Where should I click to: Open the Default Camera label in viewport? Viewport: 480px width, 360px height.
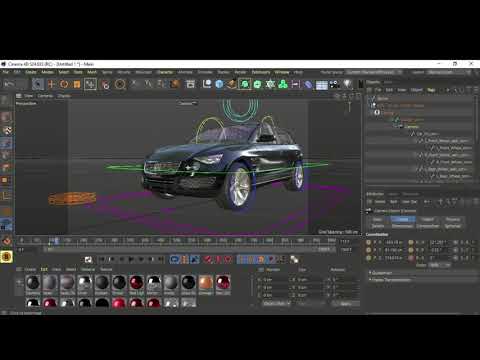tap(187, 104)
